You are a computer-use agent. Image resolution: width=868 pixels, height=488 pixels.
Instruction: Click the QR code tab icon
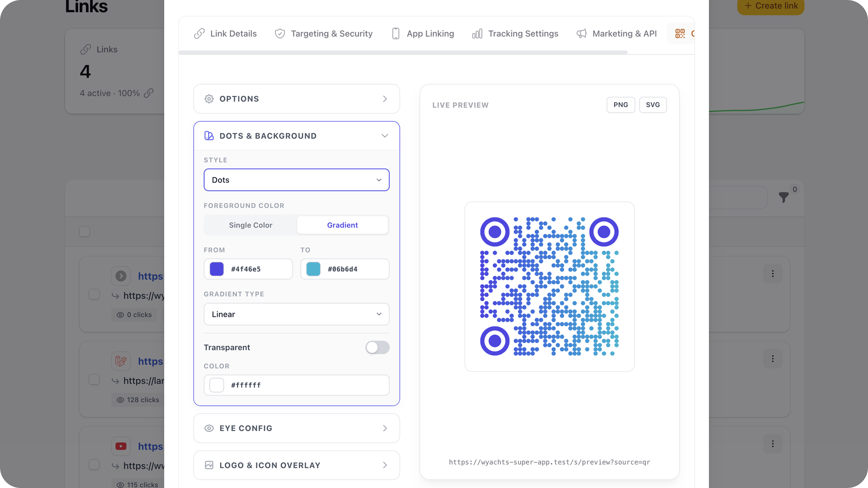680,34
